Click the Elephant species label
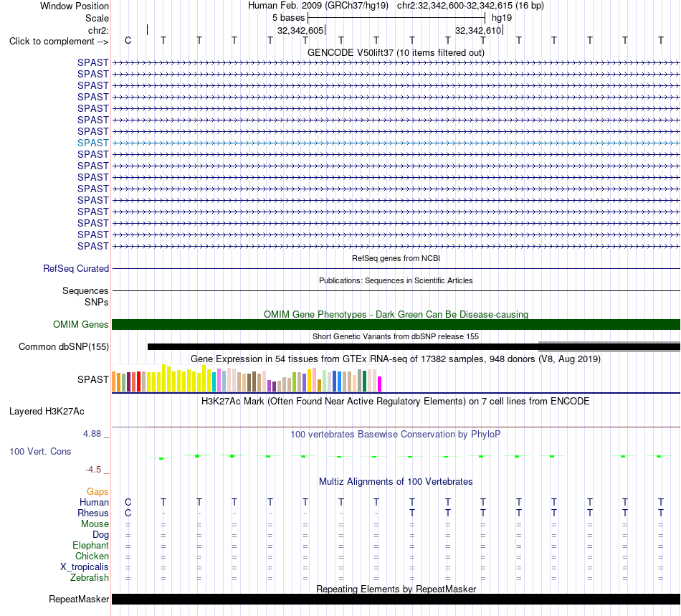This screenshot has height=616, width=681. point(90,545)
